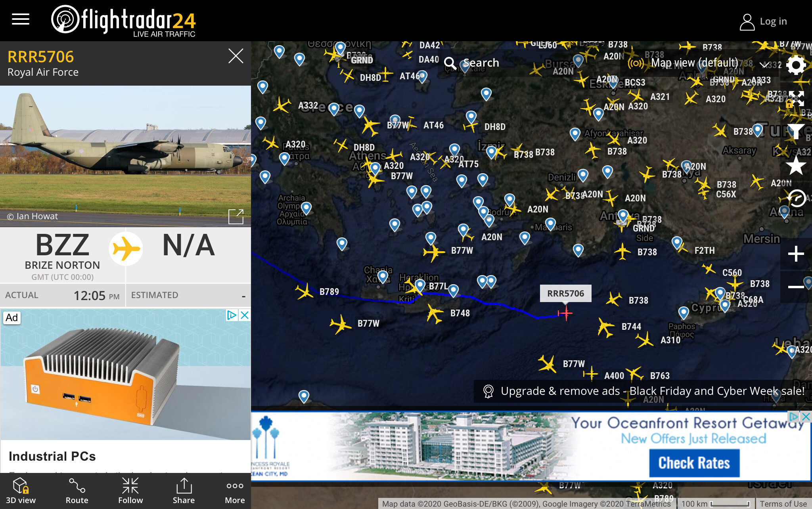Close the RRR5706 flight panel

[236, 56]
